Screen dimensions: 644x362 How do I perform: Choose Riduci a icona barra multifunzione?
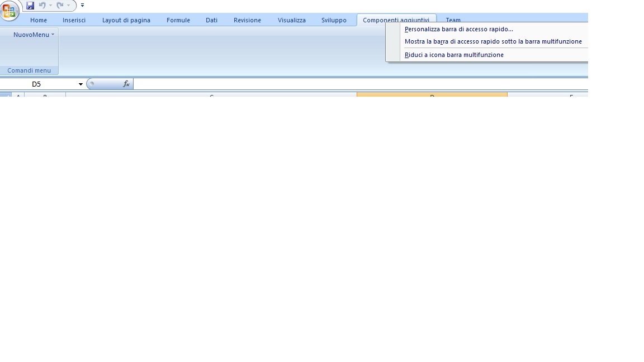tap(487, 55)
